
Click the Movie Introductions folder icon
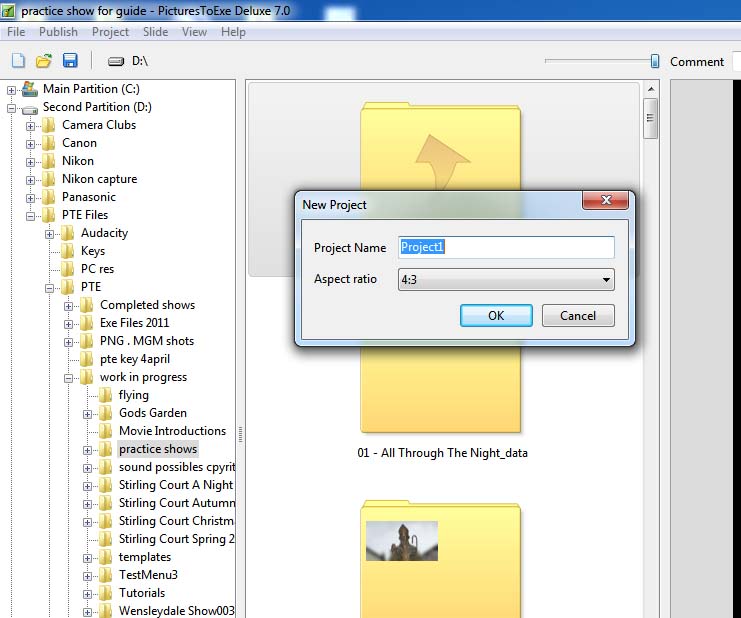point(105,431)
